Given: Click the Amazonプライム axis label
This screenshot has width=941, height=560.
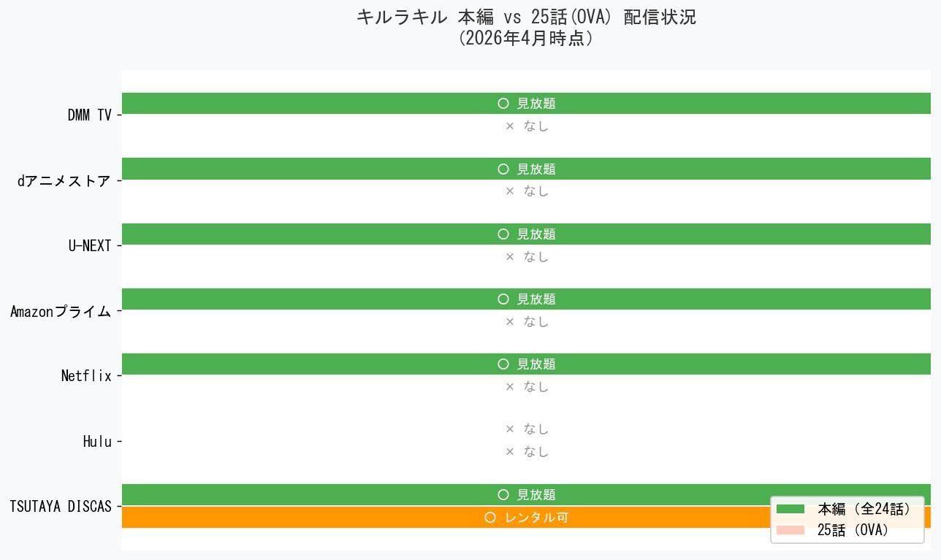Looking at the screenshot, I should pos(61,312).
